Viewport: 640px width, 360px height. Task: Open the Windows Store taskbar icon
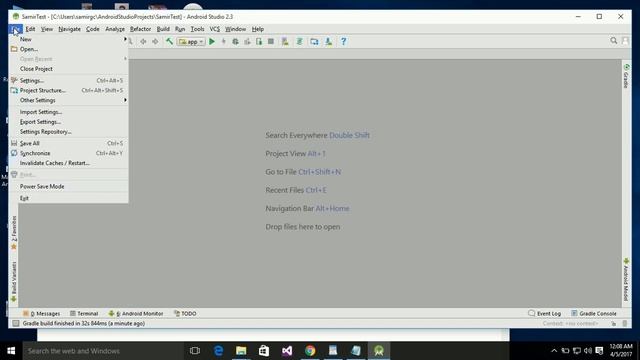click(264, 351)
